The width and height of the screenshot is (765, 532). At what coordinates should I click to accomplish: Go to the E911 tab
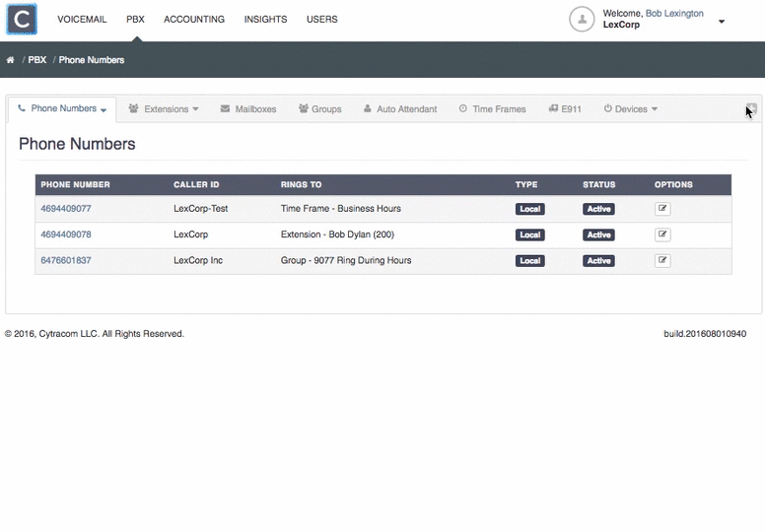pyautogui.click(x=565, y=108)
